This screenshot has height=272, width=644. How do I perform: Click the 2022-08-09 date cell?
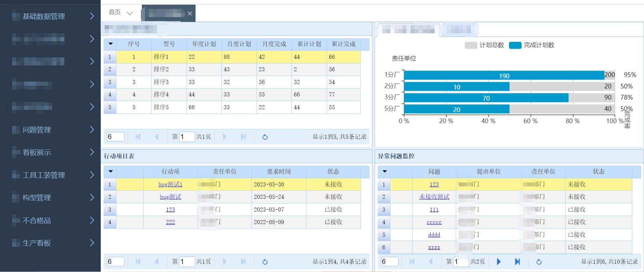(x=279, y=222)
